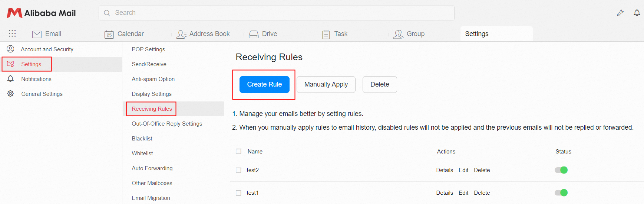Toggle the test2 rule status switch
644x204 pixels.
pyautogui.click(x=561, y=170)
